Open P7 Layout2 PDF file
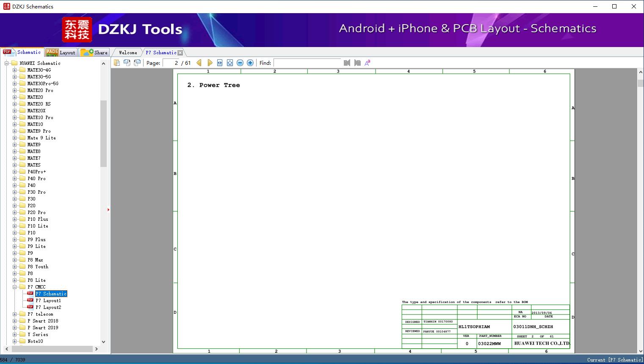 (48, 307)
